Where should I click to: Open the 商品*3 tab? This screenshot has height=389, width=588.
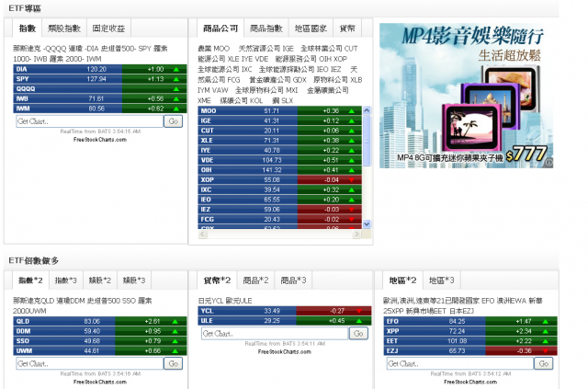click(x=293, y=280)
